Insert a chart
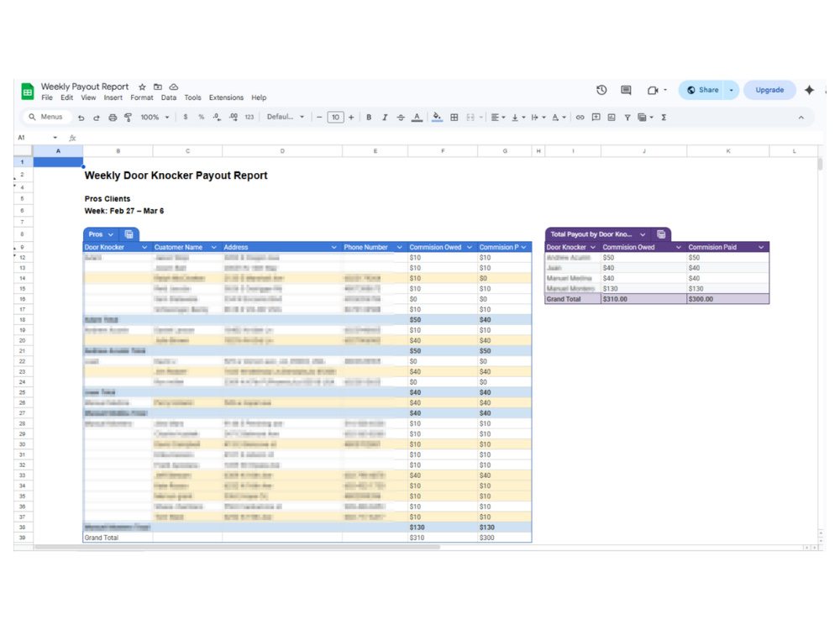 (612, 118)
